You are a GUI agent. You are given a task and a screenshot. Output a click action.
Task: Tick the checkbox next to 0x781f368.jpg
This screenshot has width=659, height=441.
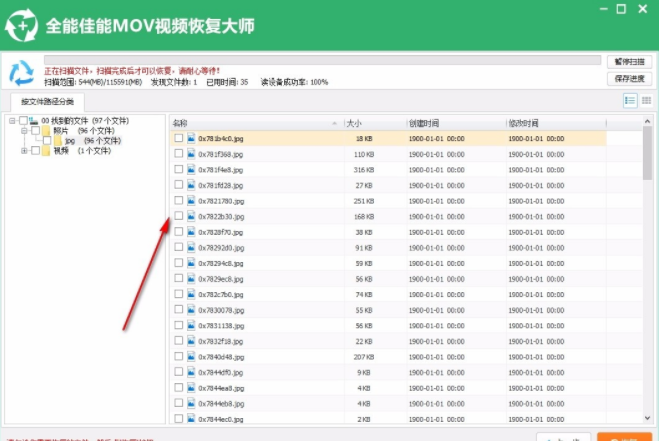click(179, 155)
